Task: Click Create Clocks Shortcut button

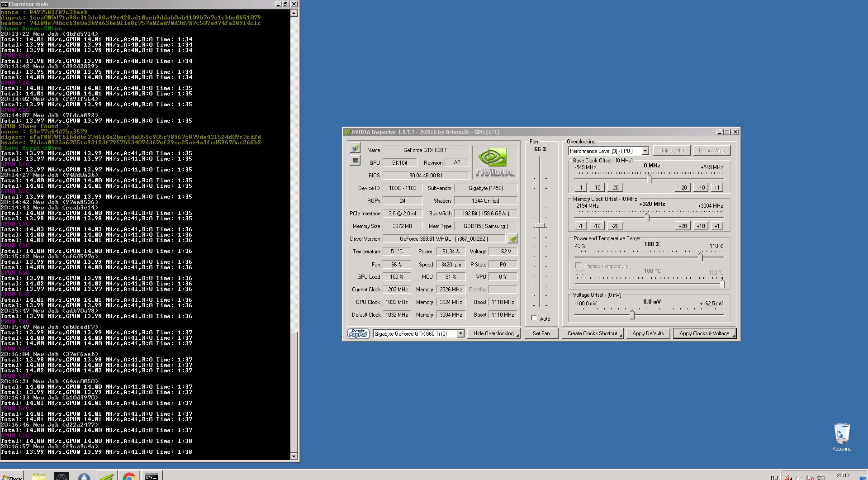Action: click(x=592, y=333)
